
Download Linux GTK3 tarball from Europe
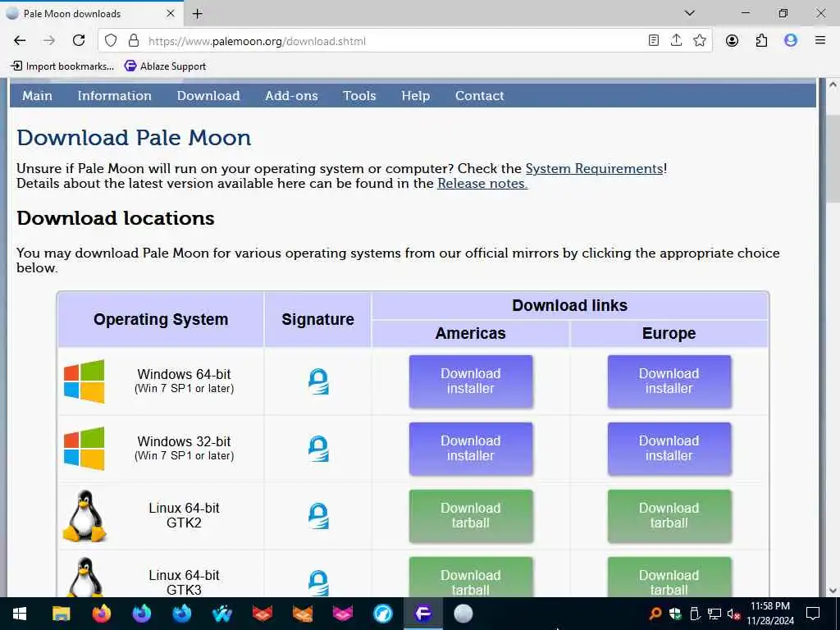click(x=669, y=577)
